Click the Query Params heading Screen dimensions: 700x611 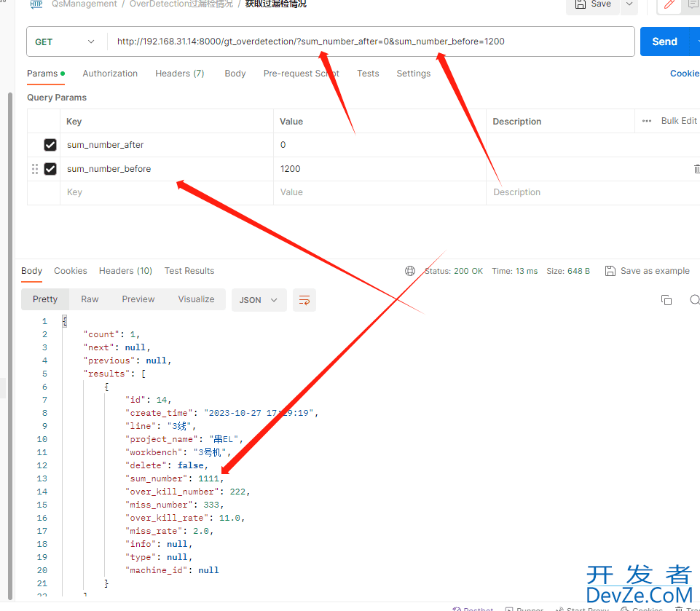[x=57, y=98]
